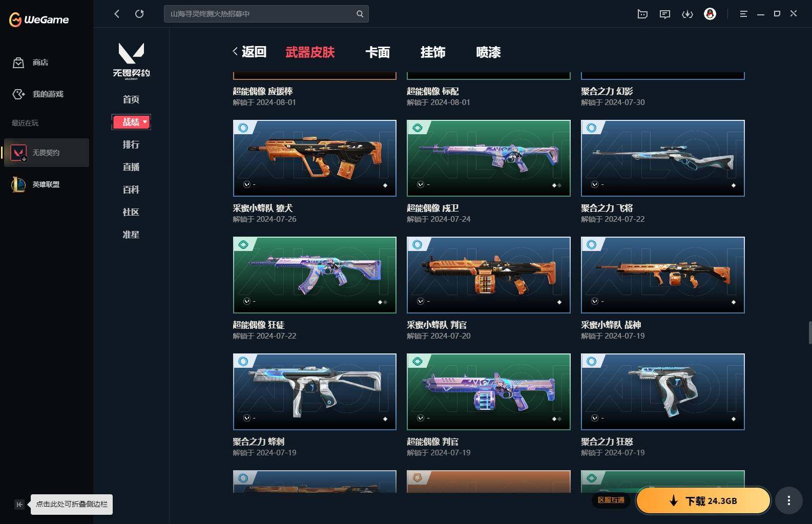Switch to the 喷漆 tab
This screenshot has width=812, height=524.
pos(488,52)
